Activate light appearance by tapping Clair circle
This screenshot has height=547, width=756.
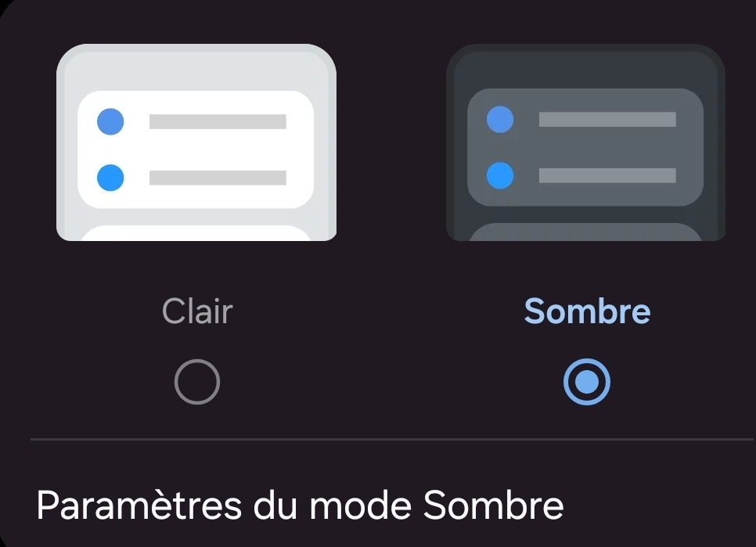[x=196, y=380]
